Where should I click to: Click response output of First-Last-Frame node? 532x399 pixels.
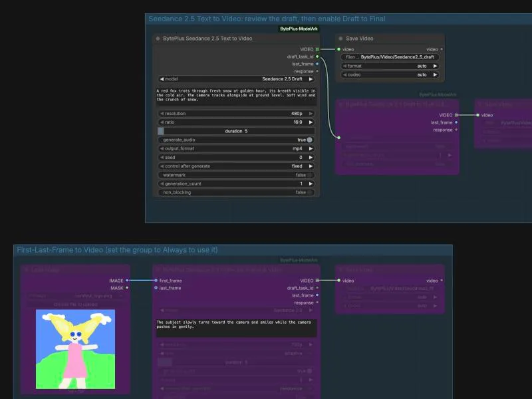click(317, 303)
